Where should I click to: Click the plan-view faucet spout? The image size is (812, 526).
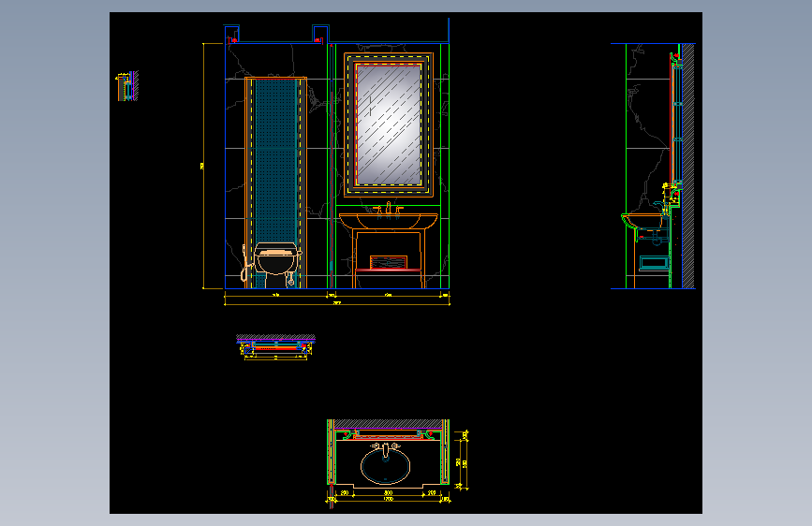385,451
